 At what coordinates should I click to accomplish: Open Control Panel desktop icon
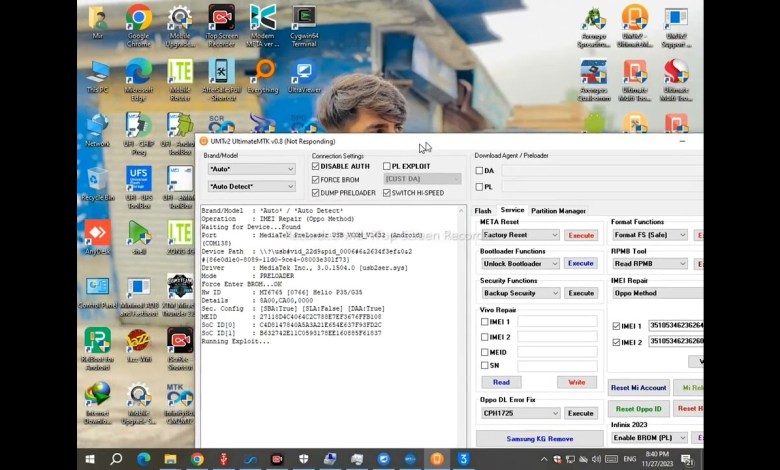pyautogui.click(x=98, y=291)
